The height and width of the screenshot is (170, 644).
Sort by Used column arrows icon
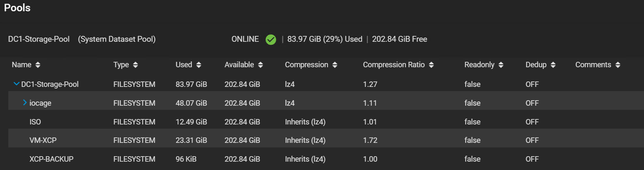pos(198,65)
